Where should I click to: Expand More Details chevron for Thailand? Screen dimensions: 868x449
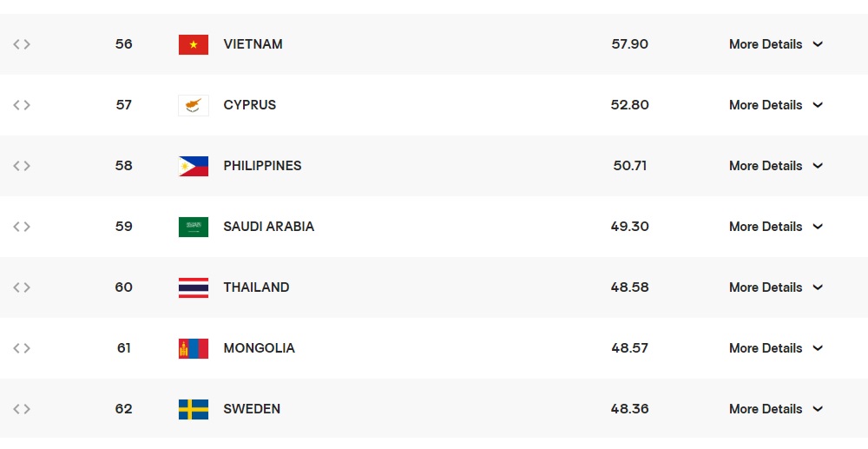(x=818, y=287)
